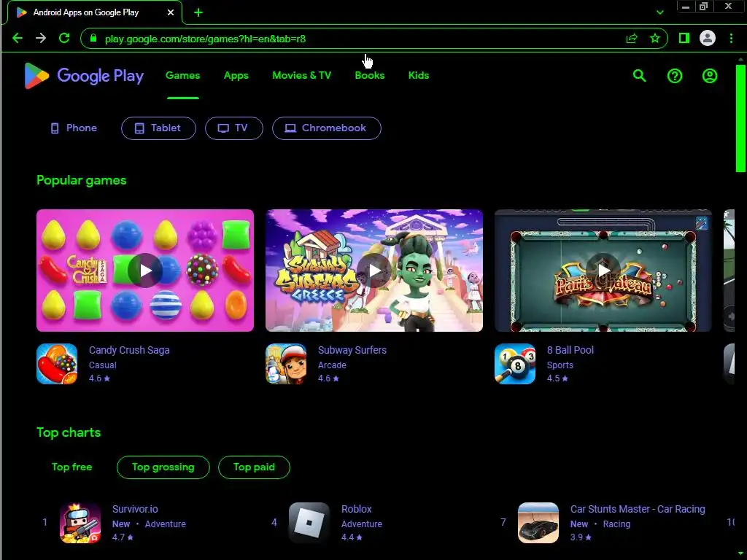Click the page vertical scrollbar thumb

(x=740, y=118)
